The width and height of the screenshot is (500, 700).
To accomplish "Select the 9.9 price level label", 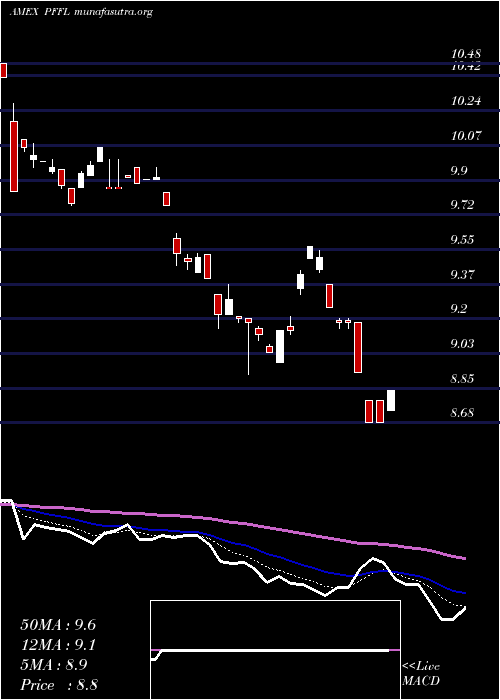I will 459,171.
